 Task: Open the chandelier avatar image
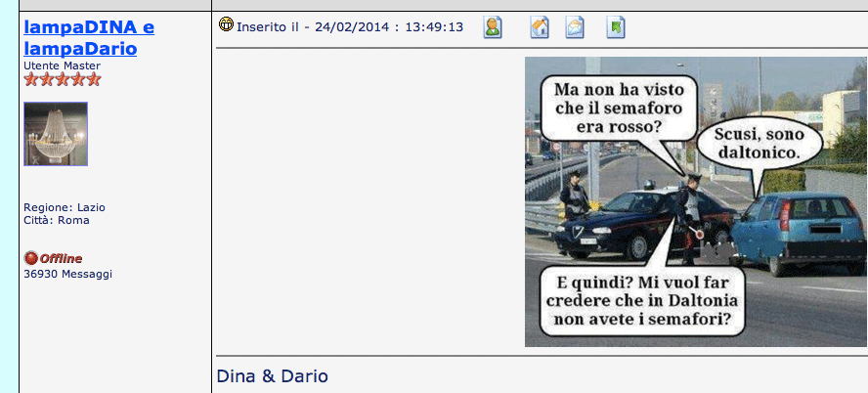(56, 134)
